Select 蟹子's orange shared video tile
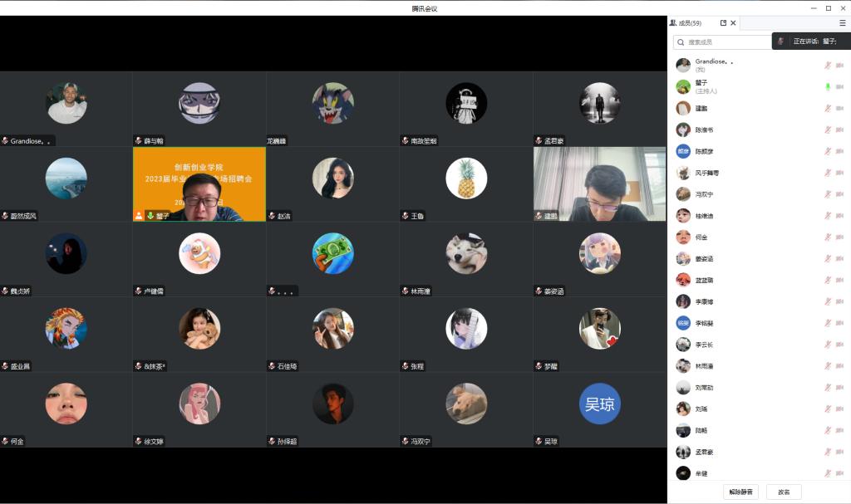Image resolution: width=851 pixels, height=504 pixels. click(199, 184)
